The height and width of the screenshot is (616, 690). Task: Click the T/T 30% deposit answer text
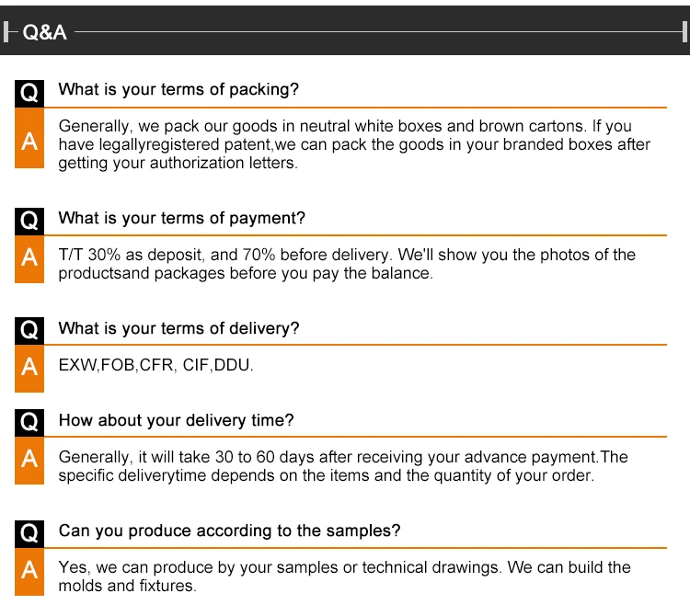point(347,264)
